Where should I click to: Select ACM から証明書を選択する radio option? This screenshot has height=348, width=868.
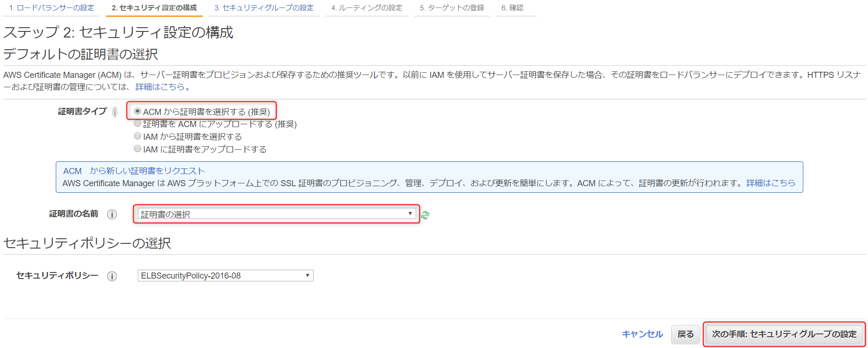(137, 111)
